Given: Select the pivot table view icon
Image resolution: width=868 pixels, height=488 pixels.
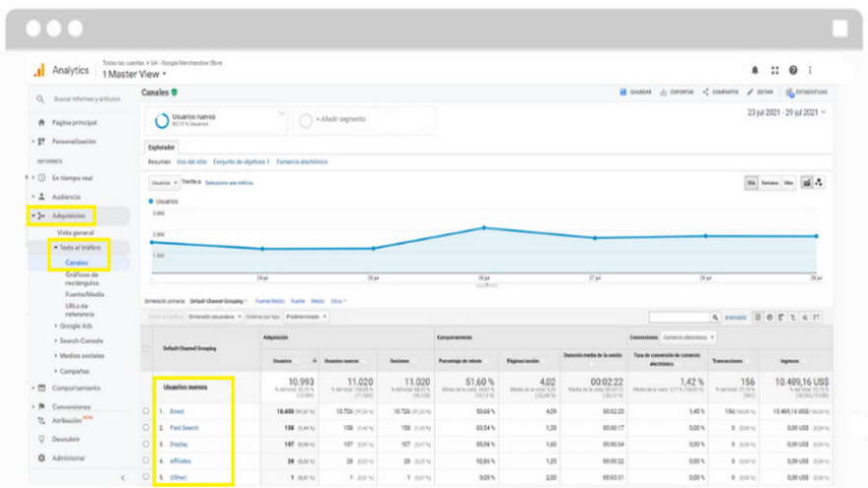Looking at the screenshot, I should [816, 317].
